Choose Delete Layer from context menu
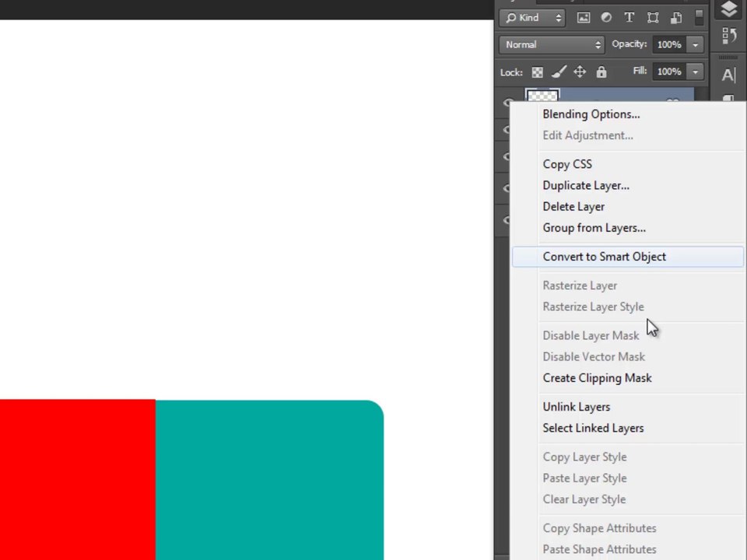This screenshot has width=747, height=560. [573, 207]
